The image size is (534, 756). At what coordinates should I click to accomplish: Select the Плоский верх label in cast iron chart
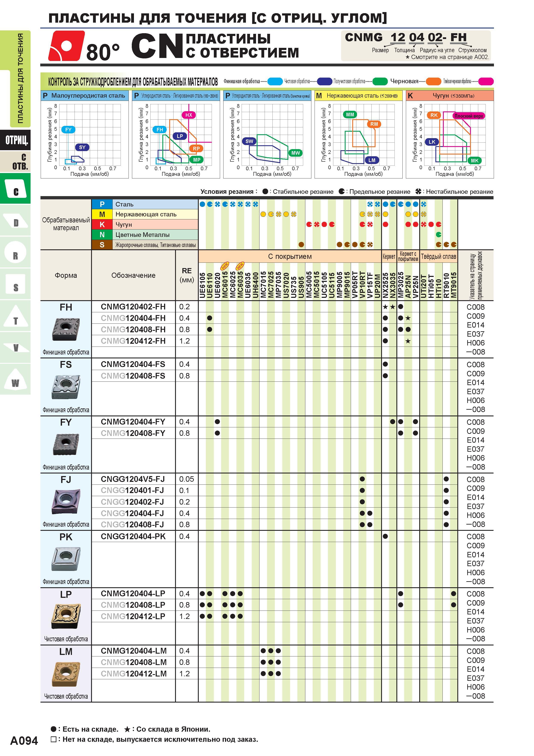tap(469, 116)
